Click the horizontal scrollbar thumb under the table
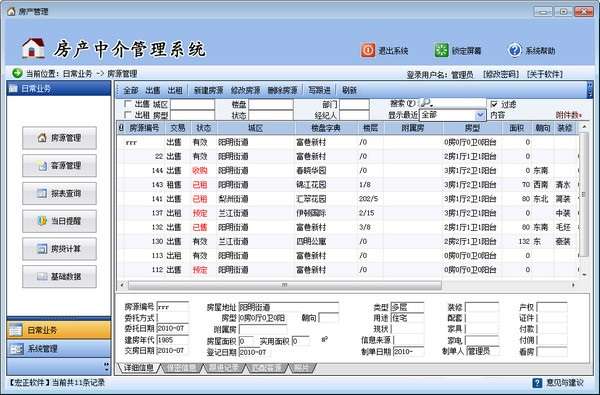600x395 pixels. [x=284, y=285]
